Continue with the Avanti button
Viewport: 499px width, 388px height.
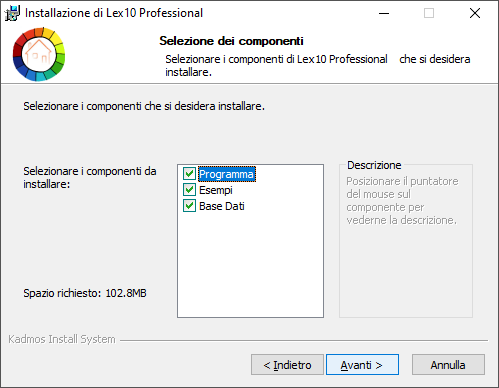coord(362,365)
